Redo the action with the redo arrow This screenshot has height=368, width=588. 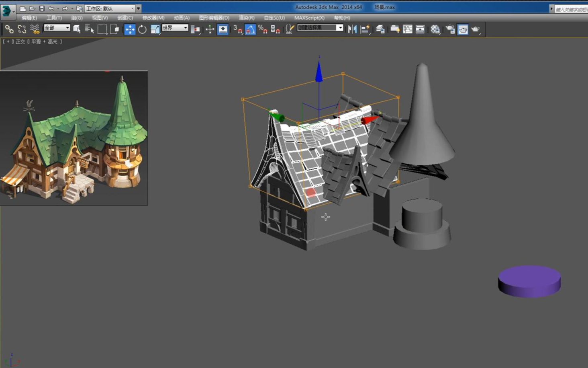(x=65, y=8)
